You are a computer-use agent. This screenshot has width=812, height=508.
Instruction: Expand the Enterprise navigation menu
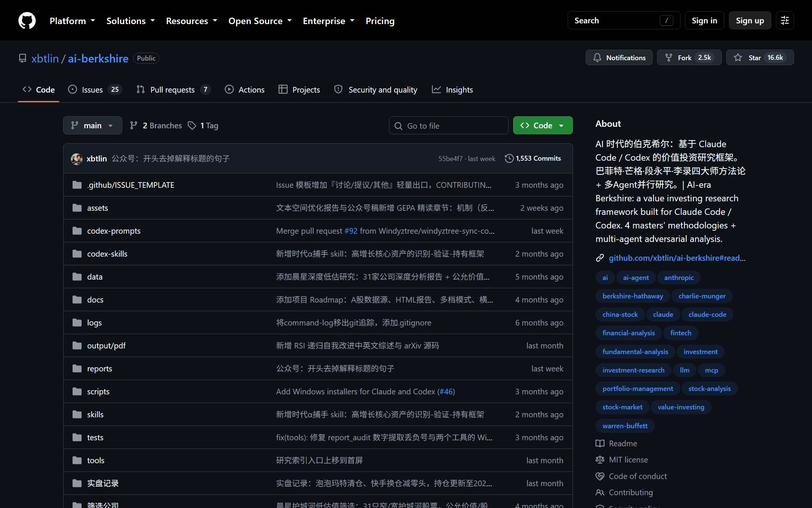click(x=329, y=21)
